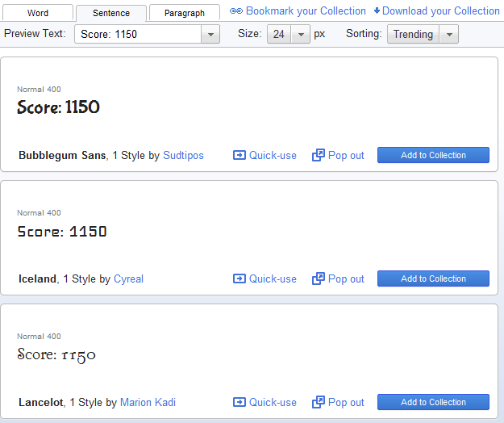Click Quick-use icon for Iceland font
504x423 pixels.
pos(240,279)
